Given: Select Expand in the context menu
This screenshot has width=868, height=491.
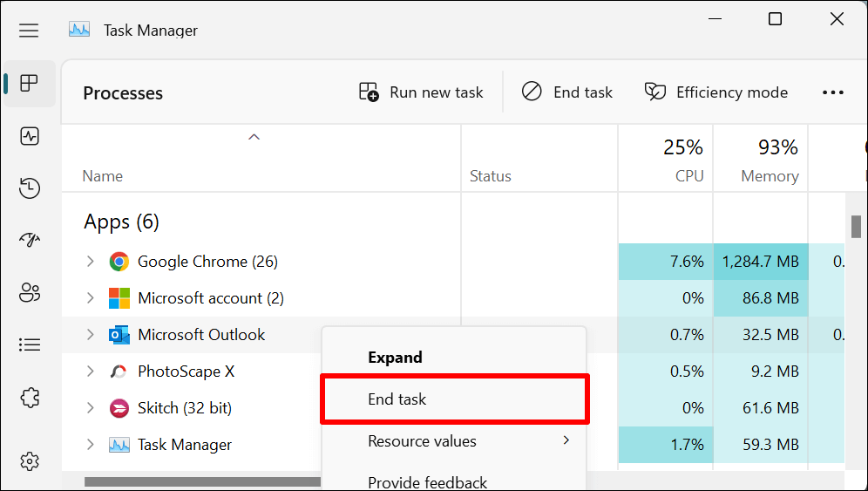Looking at the screenshot, I should [x=395, y=358].
